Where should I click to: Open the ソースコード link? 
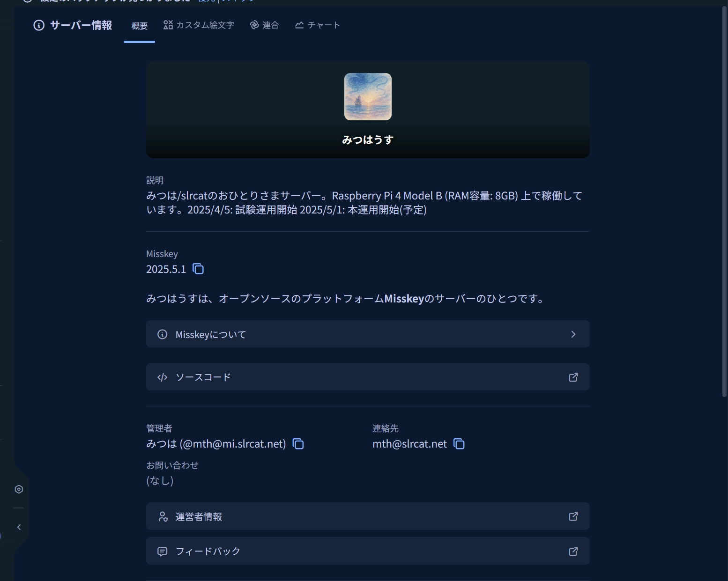pos(203,377)
